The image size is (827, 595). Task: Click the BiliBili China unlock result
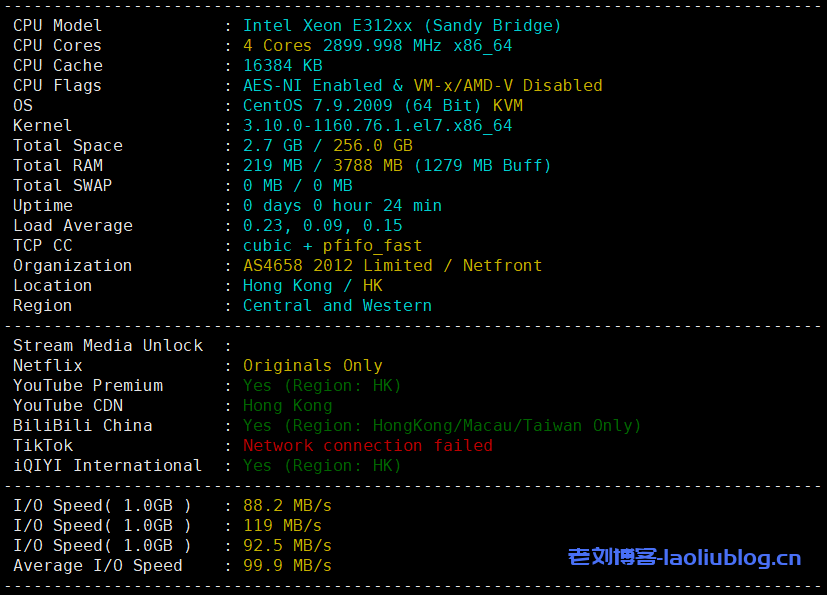441,426
